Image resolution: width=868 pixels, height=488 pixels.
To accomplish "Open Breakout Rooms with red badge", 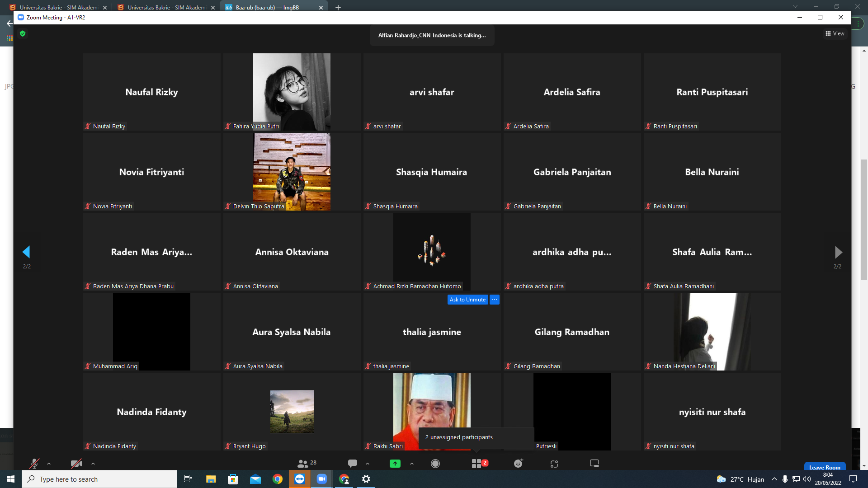I will (479, 464).
